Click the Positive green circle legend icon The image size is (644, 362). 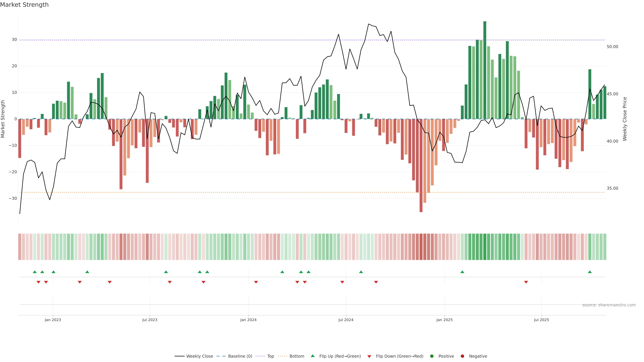pos(432,356)
